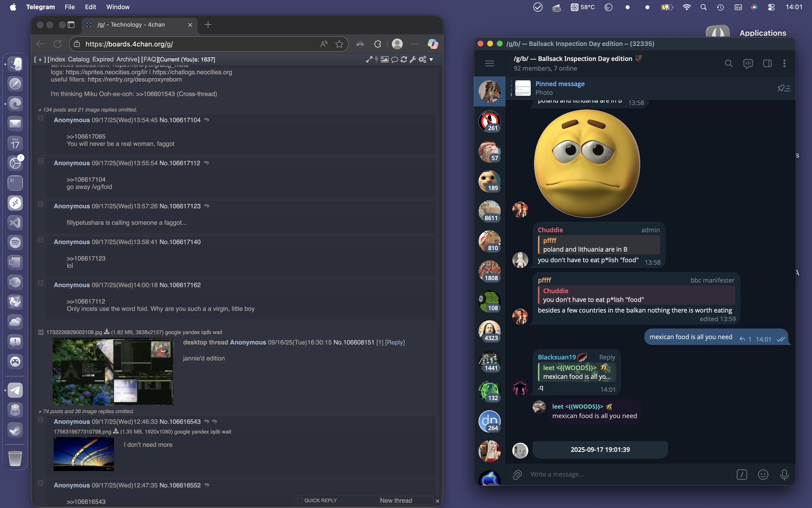Open the 4chan header dropdown triangle
The width and height of the screenshot is (812, 508).
431,60
